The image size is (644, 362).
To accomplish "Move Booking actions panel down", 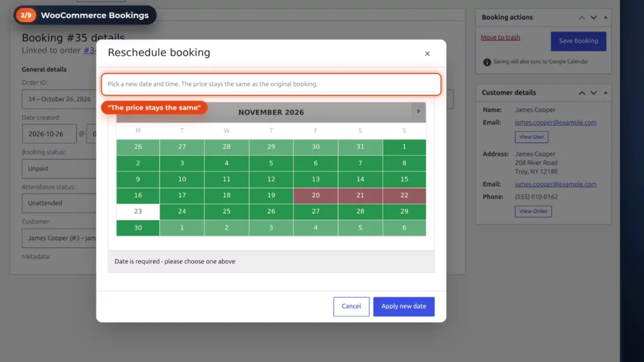I will tap(594, 18).
